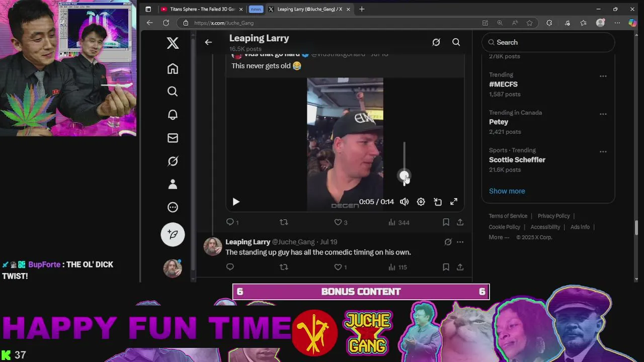Screen dimensions: 644x362
Task: Go to Home in X sidebar
Action: coord(173,69)
